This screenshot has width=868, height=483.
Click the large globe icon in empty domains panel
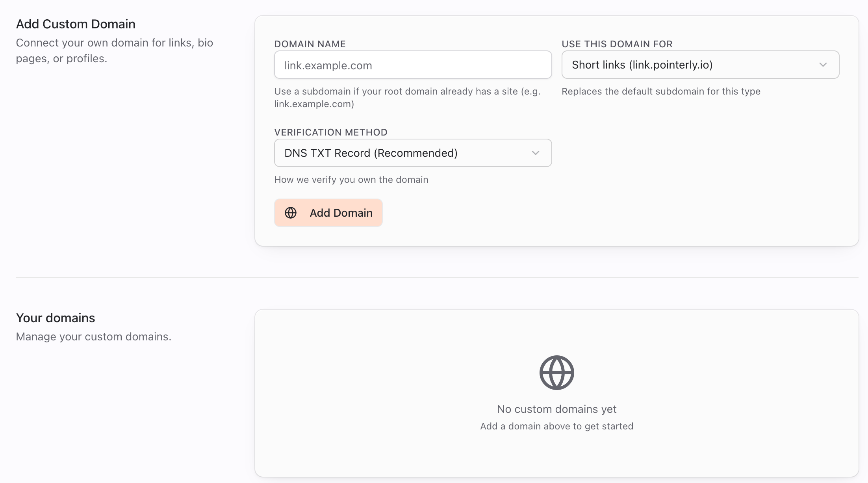tap(556, 373)
